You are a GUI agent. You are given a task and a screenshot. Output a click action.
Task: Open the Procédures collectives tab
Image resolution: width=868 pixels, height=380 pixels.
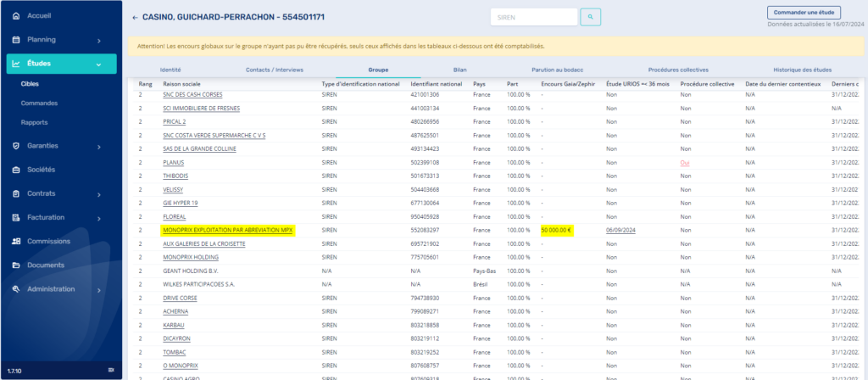(678, 70)
